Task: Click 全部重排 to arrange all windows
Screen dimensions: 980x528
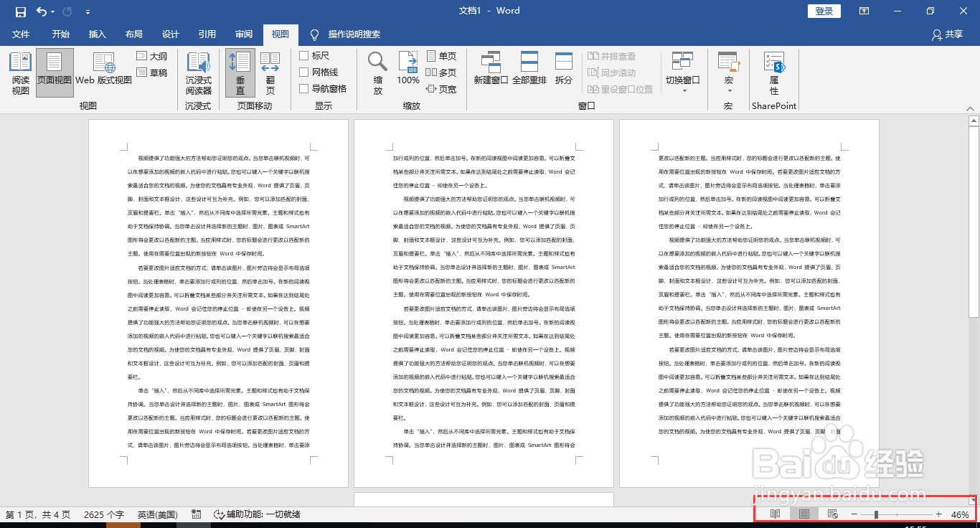Action: [x=529, y=72]
